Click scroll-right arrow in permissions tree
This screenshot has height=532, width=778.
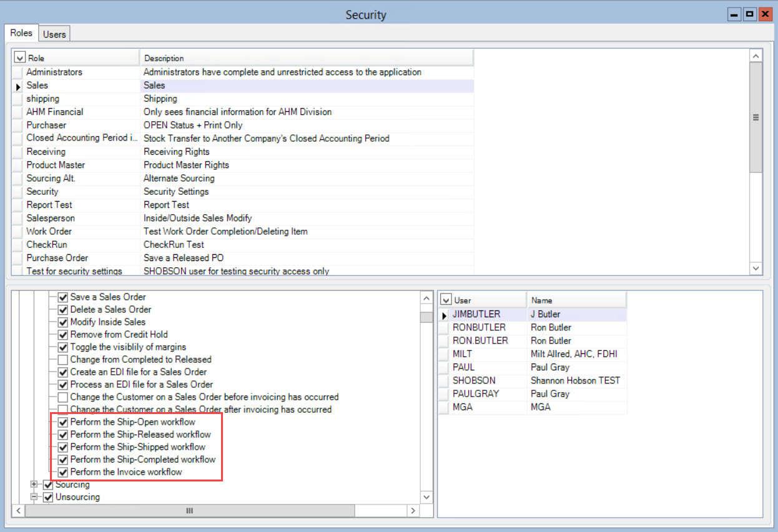(412, 511)
